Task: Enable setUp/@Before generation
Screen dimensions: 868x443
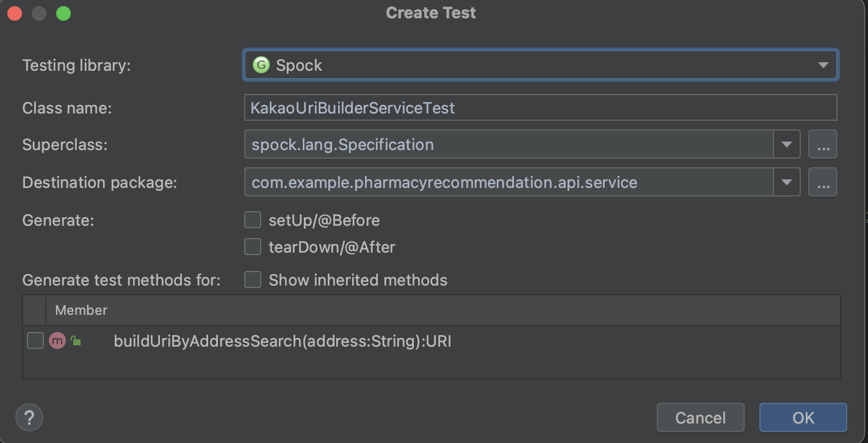Action: [x=253, y=220]
